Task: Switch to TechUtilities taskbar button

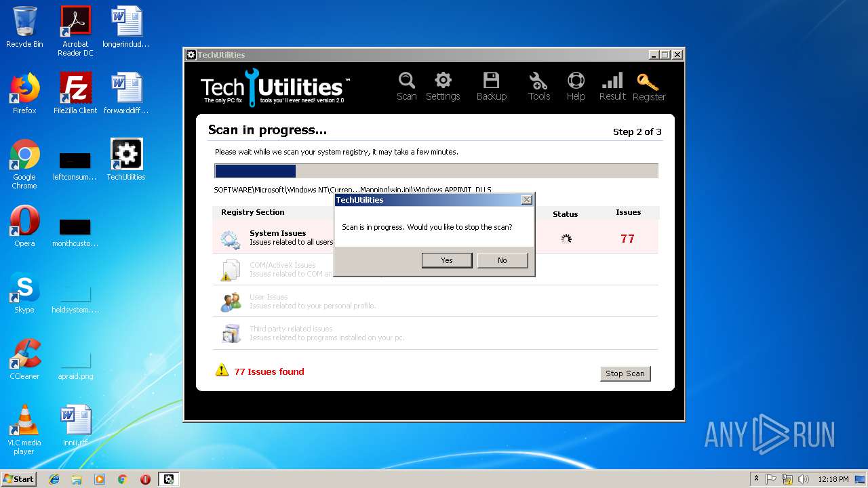Action: coord(169,479)
